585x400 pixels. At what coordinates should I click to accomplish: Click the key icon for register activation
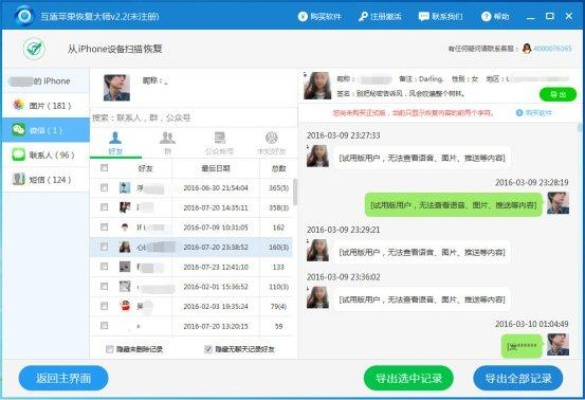coord(363,16)
